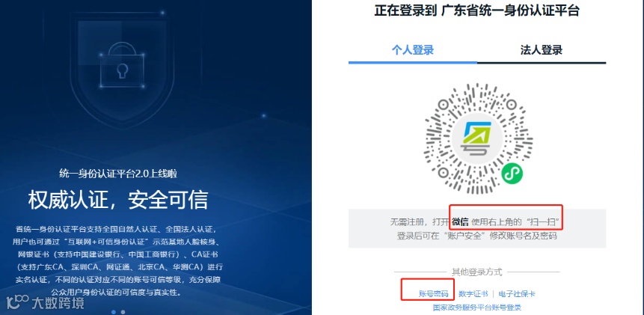Switch to 个人登录 tab
644x315 pixels.
(413, 51)
